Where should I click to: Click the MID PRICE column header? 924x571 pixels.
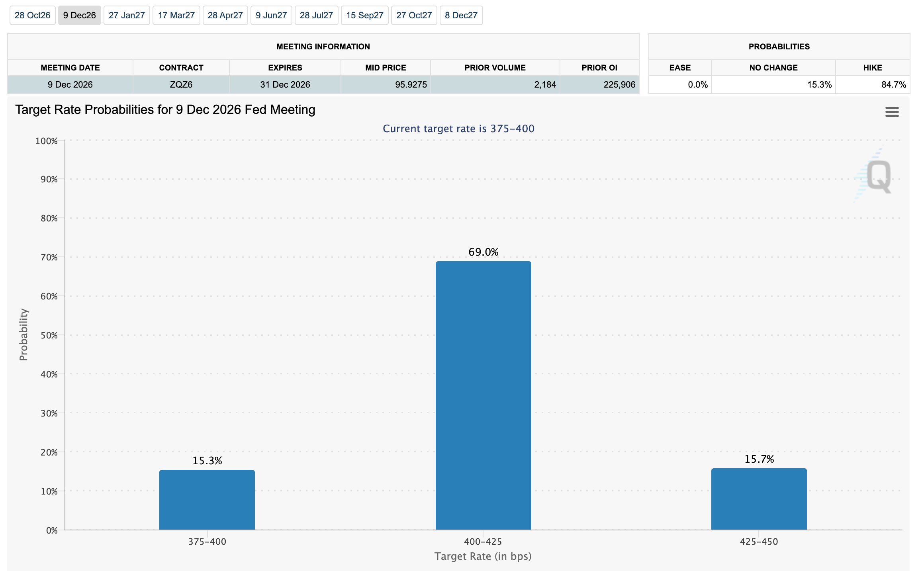point(386,68)
